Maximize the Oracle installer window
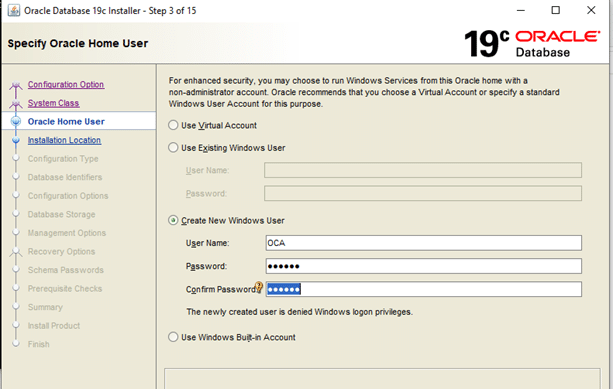Screen dimensions: 613x389 point(556,10)
